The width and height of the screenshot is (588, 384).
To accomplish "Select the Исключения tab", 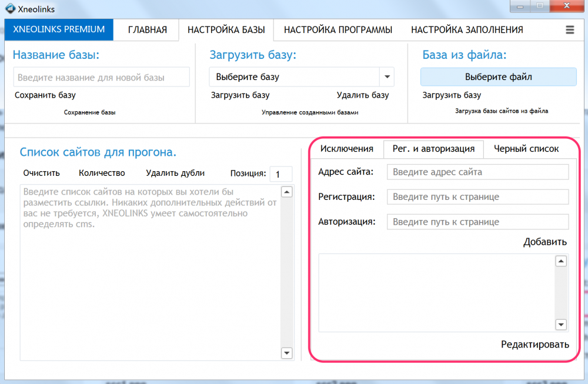I will [x=346, y=149].
